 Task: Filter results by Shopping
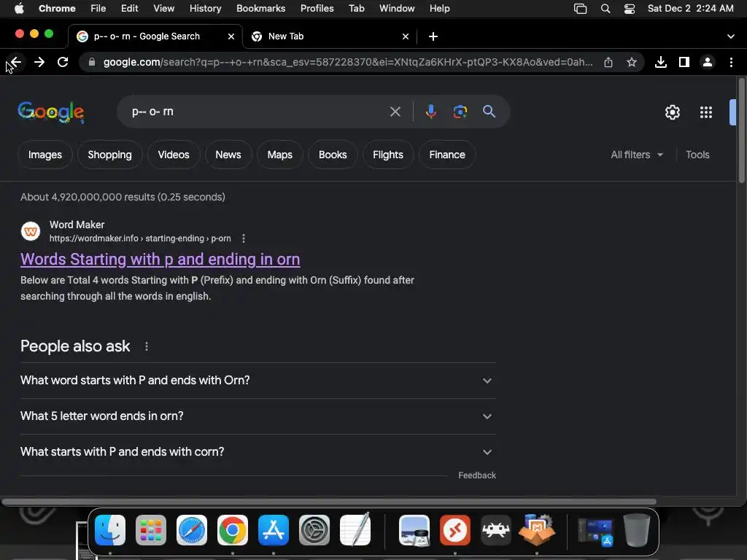[109, 155]
